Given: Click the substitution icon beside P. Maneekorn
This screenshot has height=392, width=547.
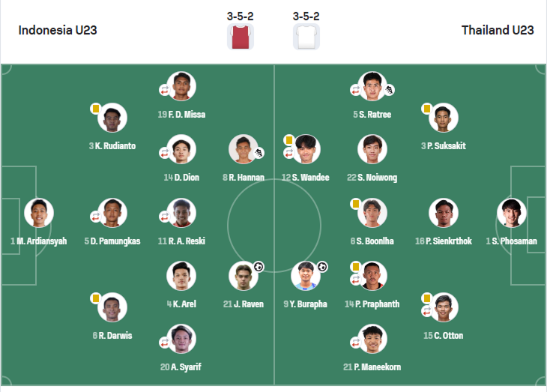Looking at the screenshot, I should point(355,343).
